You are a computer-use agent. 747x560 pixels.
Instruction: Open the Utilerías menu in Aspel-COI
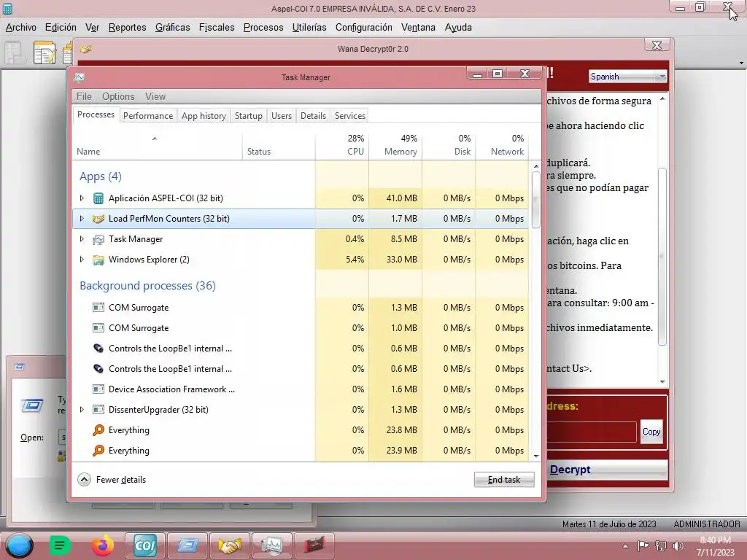tap(309, 28)
